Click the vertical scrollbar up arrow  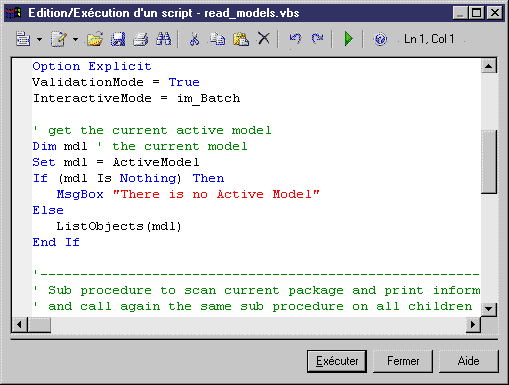coord(489,66)
